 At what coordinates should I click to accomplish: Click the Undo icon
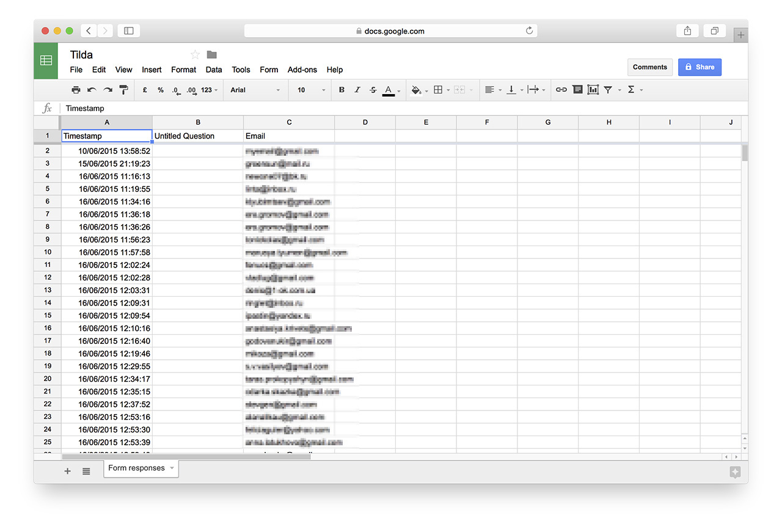pos(90,90)
